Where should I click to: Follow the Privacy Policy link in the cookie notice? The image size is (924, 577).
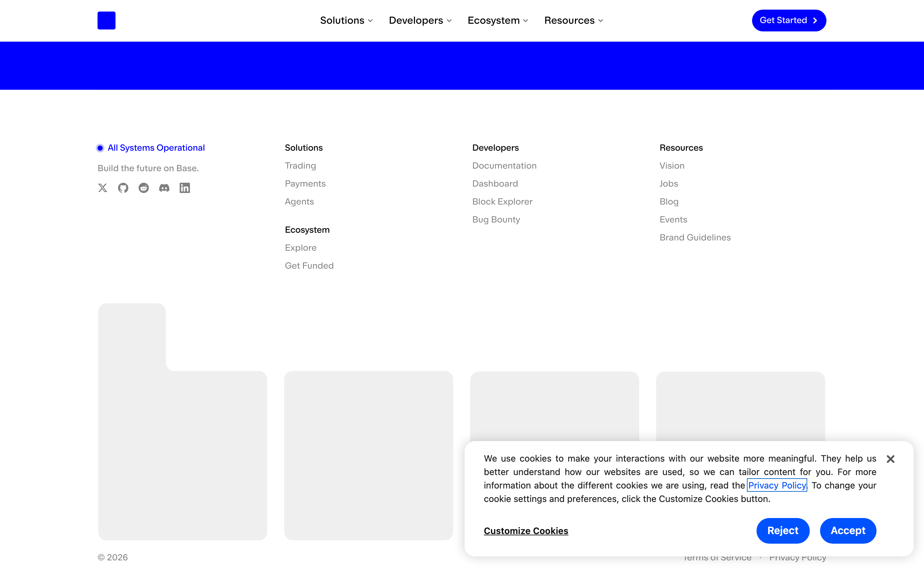pyautogui.click(x=777, y=485)
